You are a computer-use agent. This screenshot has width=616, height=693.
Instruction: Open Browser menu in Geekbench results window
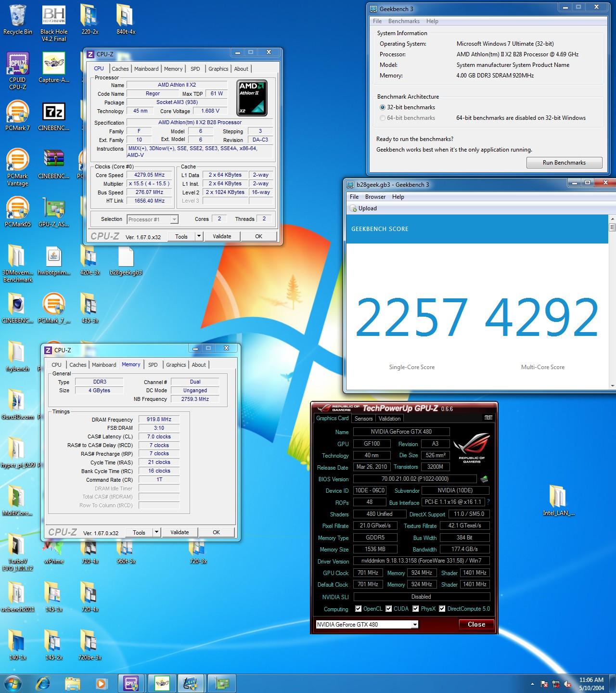point(375,197)
